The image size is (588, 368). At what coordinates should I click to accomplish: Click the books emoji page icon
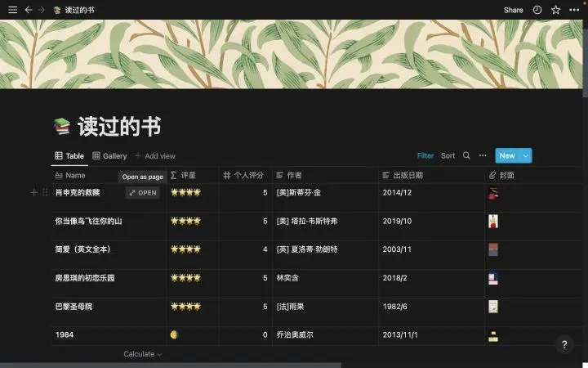pyautogui.click(x=62, y=126)
